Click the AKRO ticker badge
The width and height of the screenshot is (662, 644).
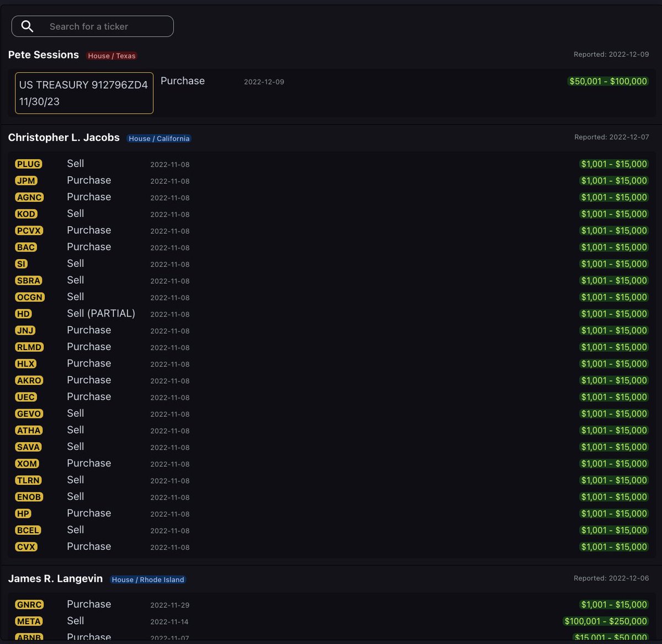pos(29,380)
